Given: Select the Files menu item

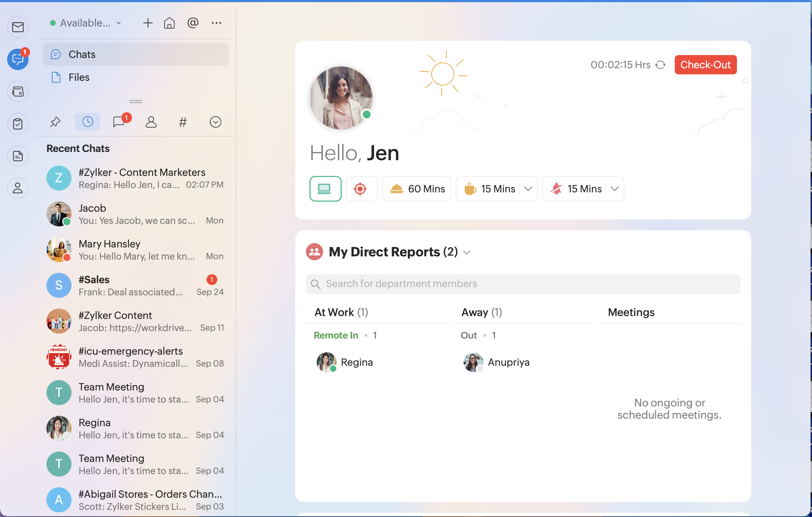Looking at the screenshot, I should [79, 77].
